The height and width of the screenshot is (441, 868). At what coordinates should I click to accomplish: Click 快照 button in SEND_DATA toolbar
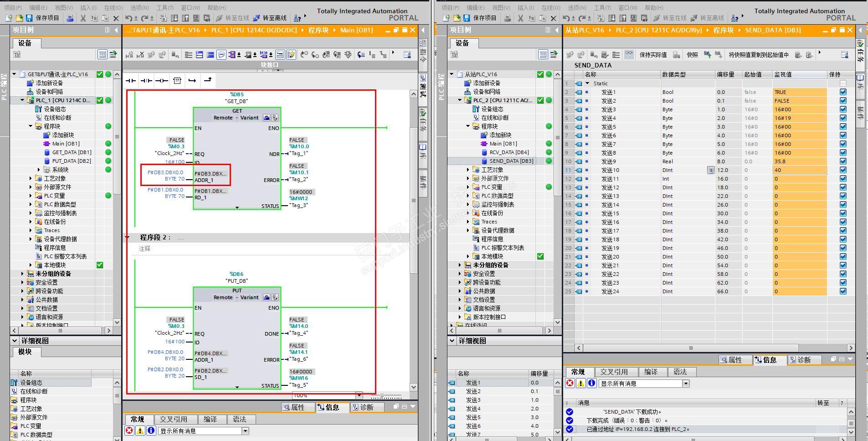692,55
